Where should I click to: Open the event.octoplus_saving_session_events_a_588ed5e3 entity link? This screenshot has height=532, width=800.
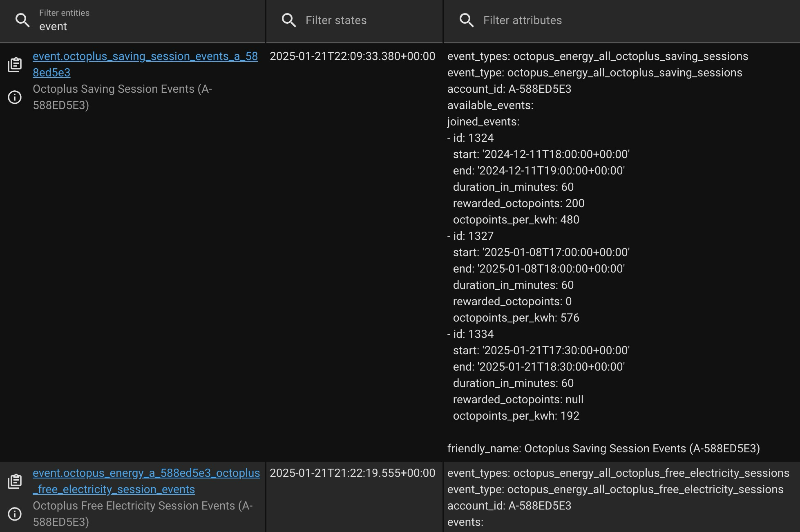(145, 65)
